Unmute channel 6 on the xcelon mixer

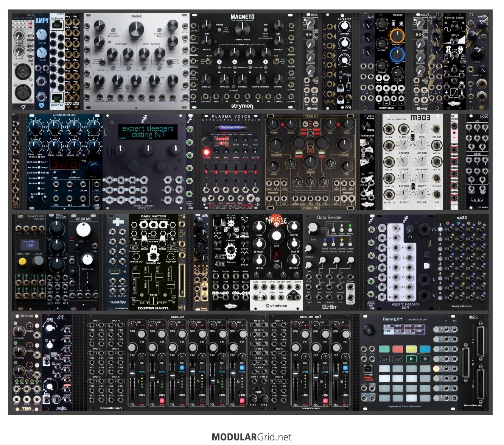242,401
